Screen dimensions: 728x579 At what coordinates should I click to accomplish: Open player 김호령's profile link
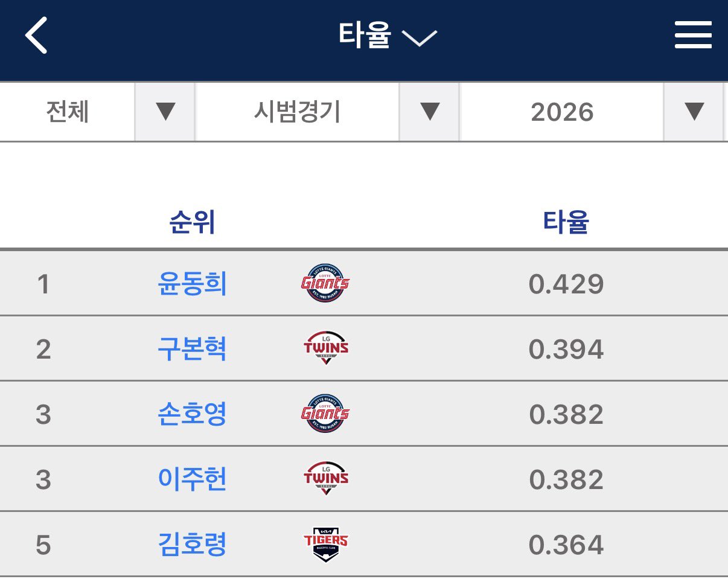coord(192,545)
